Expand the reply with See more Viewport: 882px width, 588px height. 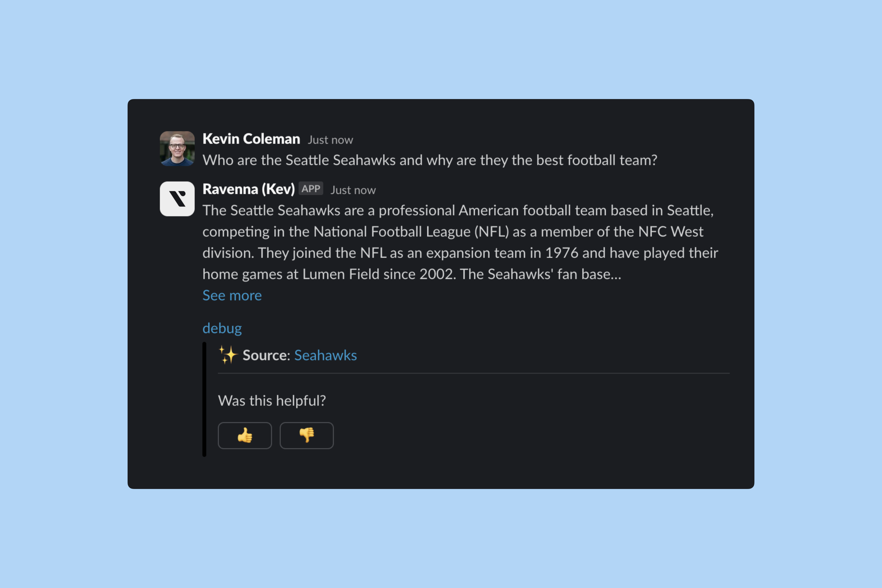232,295
